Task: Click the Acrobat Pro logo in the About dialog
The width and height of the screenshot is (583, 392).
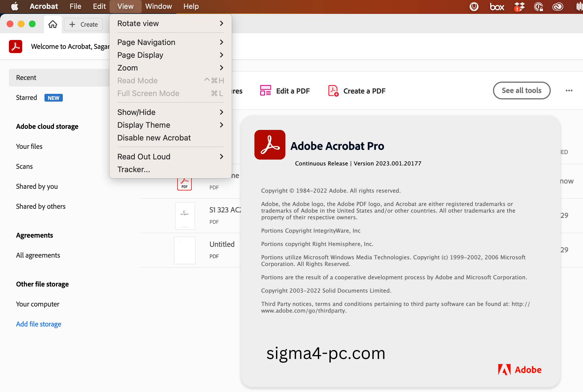Action: tap(270, 145)
